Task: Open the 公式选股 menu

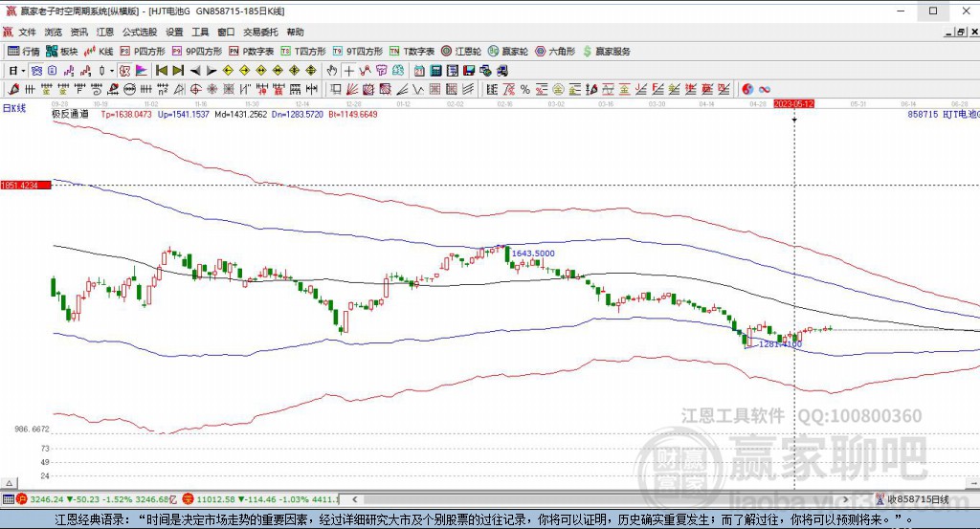Action: (x=140, y=32)
